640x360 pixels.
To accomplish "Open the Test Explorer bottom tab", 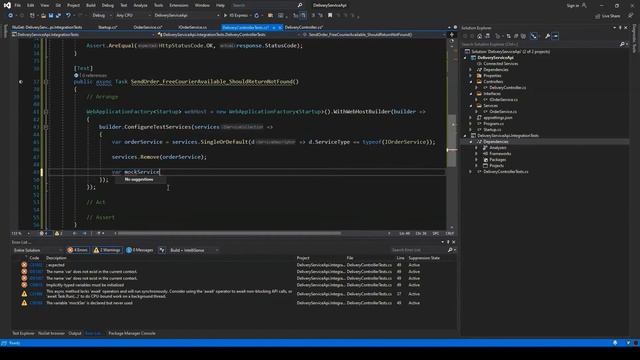I will [23, 333].
